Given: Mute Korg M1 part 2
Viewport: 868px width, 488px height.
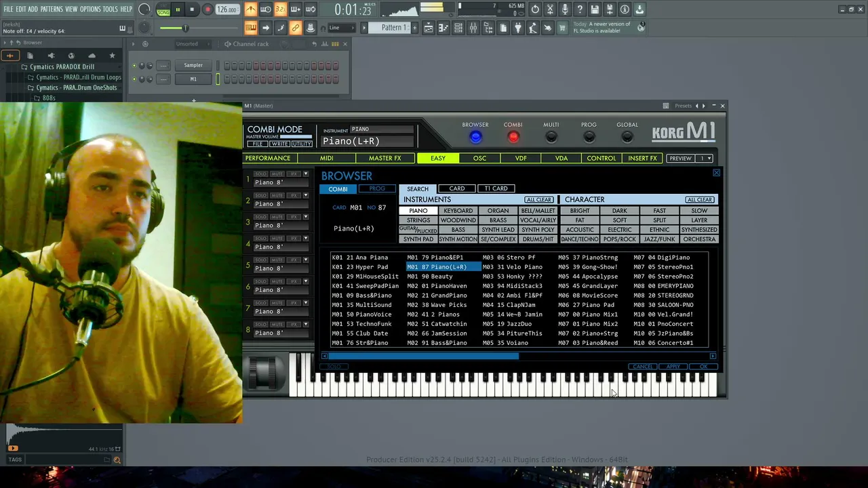Looking at the screenshot, I should (x=277, y=195).
